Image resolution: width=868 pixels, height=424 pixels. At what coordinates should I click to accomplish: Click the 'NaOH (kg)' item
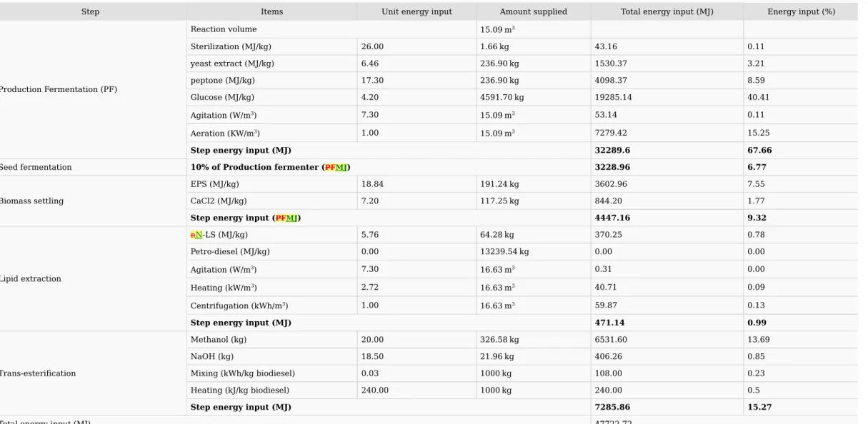(x=211, y=357)
